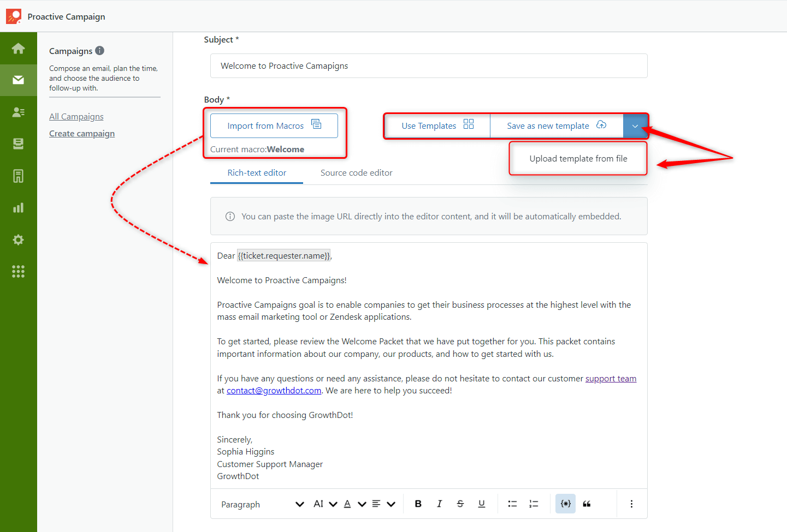
Task: Click into the Subject input field
Action: [429, 66]
